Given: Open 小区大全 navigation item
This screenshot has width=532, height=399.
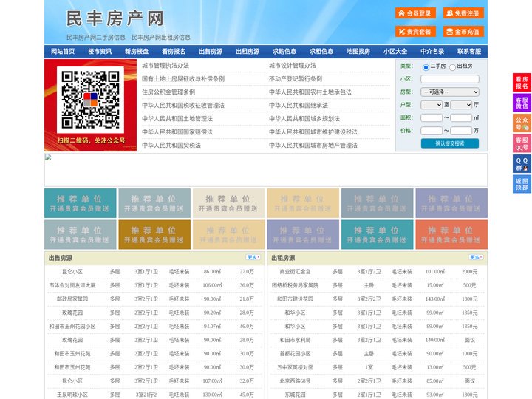Looking at the screenshot, I should tap(395, 52).
